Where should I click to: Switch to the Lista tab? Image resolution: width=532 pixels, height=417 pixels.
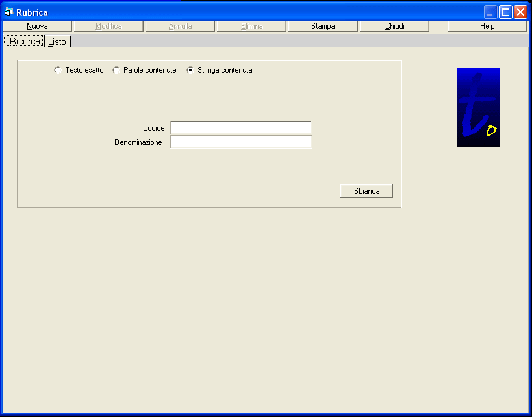pos(57,42)
